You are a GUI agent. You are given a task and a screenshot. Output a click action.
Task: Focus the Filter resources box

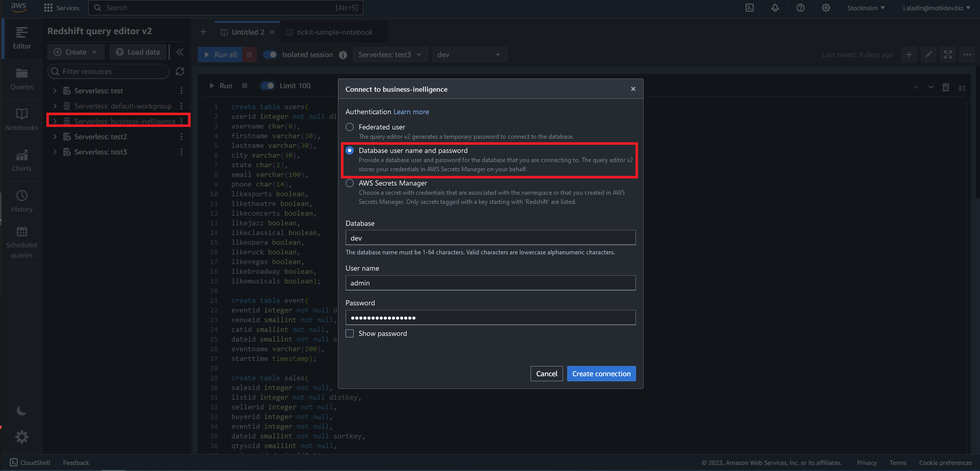(x=109, y=71)
